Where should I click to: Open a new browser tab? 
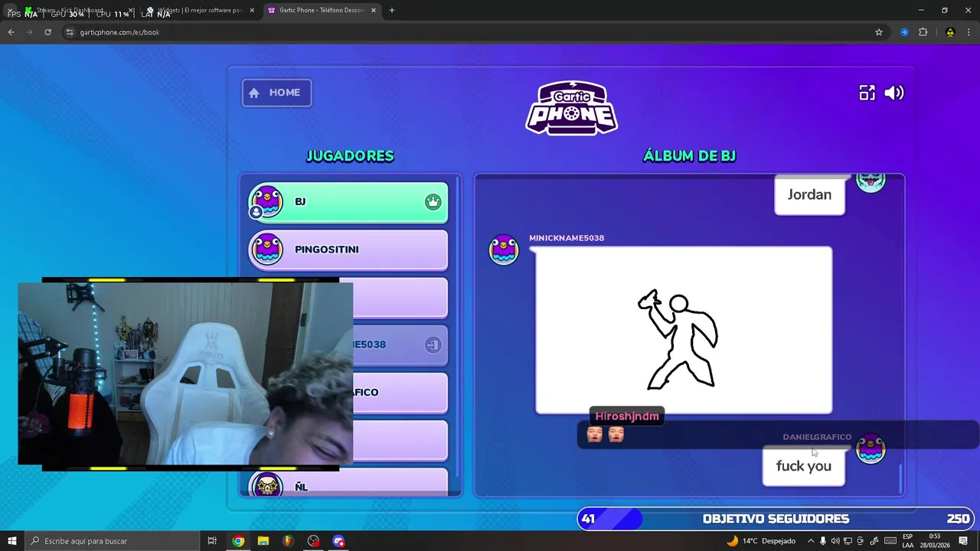pyautogui.click(x=392, y=10)
